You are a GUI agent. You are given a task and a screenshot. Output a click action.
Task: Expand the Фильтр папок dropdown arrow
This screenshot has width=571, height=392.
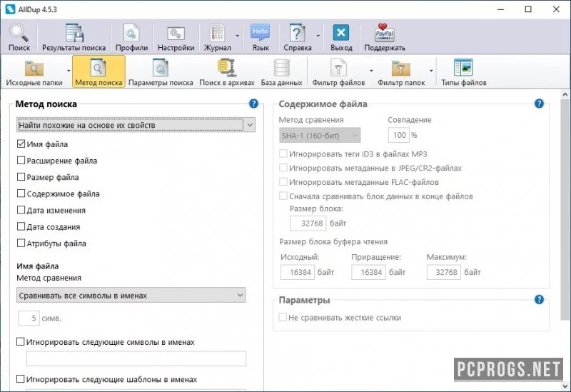click(431, 71)
